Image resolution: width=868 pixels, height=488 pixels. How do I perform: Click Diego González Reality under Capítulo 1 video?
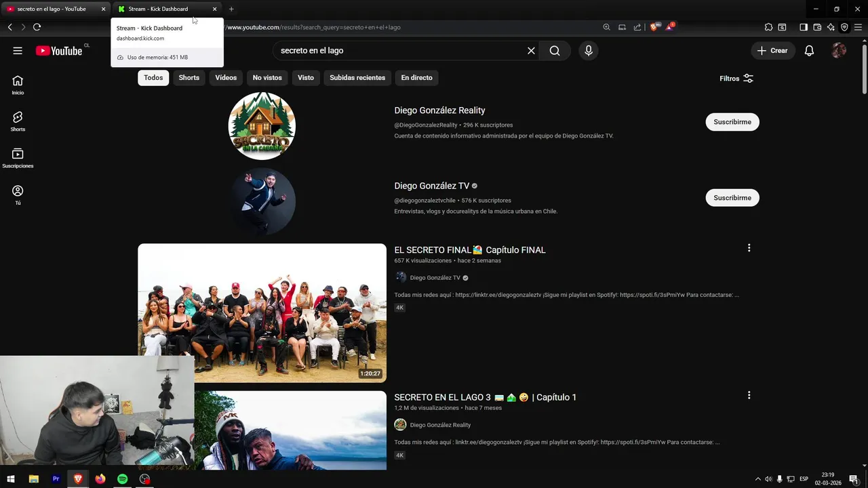tap(440, 425)
